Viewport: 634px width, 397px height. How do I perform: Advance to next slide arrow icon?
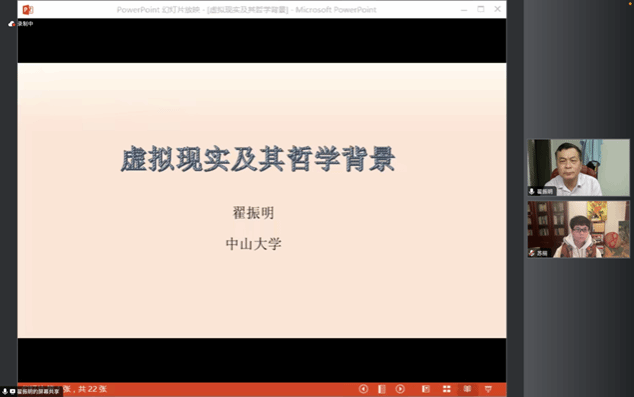[400, 389]
